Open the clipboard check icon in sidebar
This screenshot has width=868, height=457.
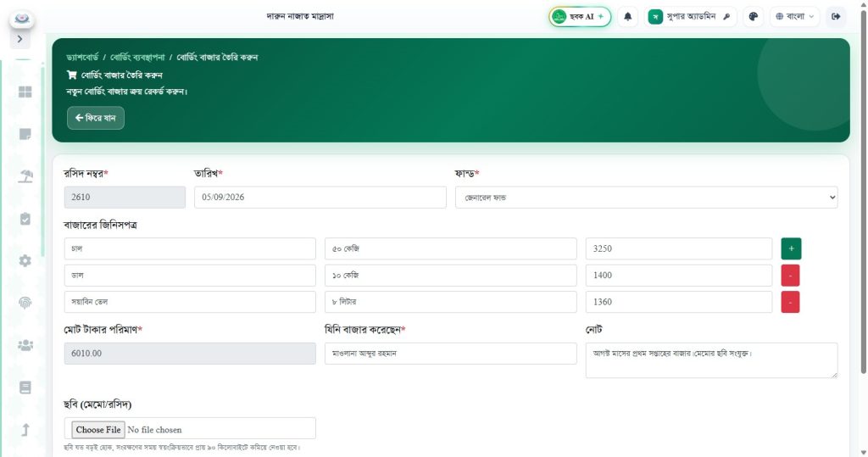pyautogui.click(x=25, y=219)
